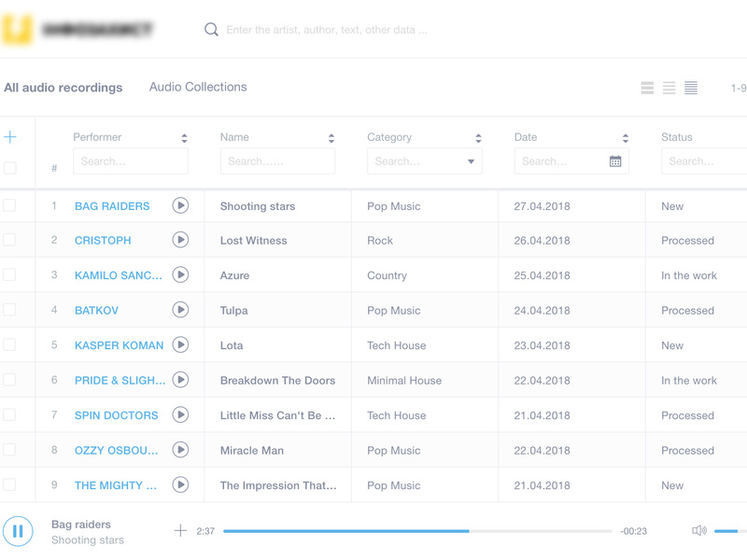The image size is (747, 560).
Task: Open the SPIN DOCTORS performer page
Action: pos(115,414)
